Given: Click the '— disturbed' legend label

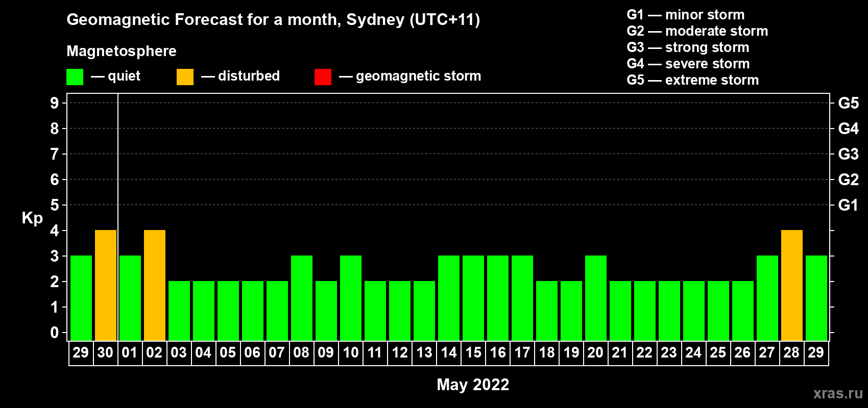Looking at the screenshot, I should coord(240,76).
